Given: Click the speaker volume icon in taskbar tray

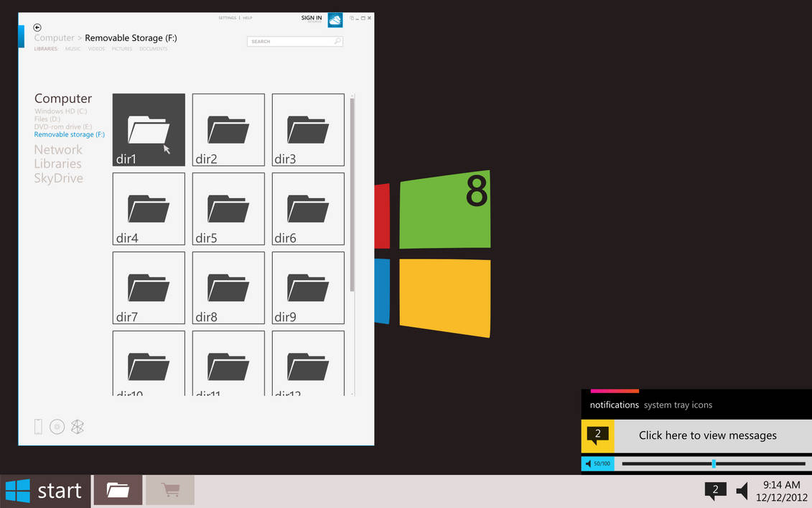Looking at the screenshot, I should coord(742,490).
